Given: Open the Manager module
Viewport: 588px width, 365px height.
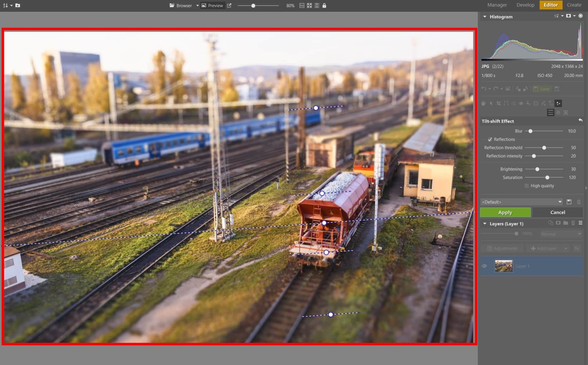Looking at the screenshot, I should 497,5.
